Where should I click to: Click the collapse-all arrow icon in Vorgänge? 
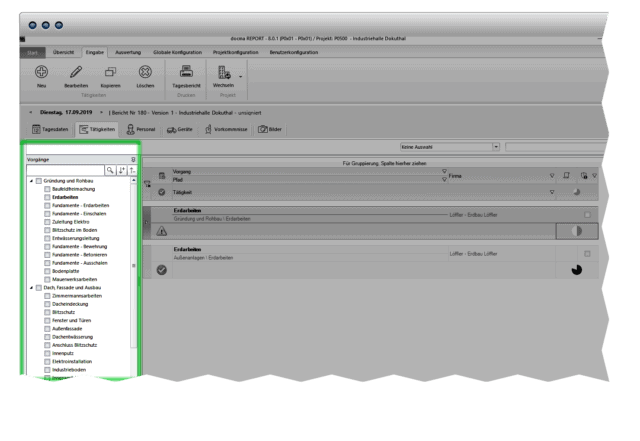coord(132,170)
